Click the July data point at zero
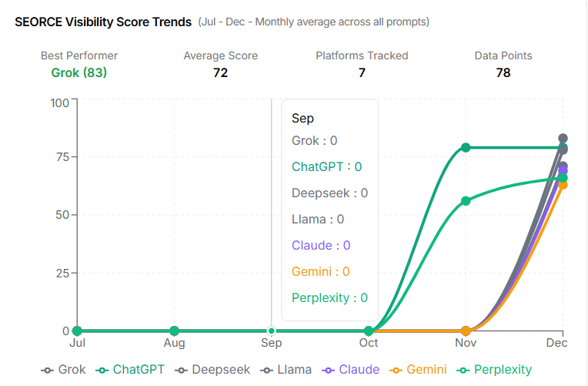The width and height of the screenshot is (588, 386). coord(78,331)
